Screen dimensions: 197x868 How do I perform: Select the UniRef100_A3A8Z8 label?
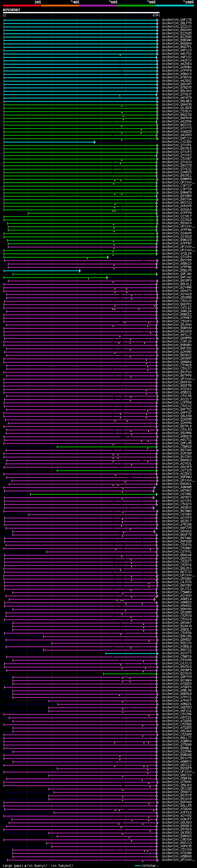point(177,131)
